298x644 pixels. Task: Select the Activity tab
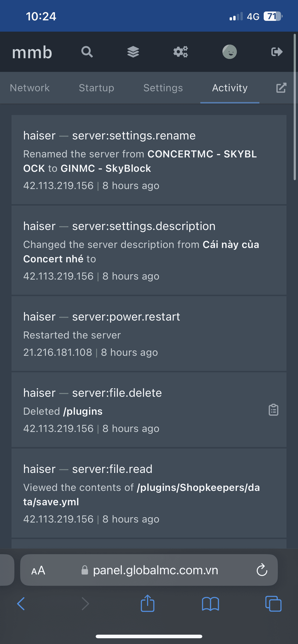point(230,88)
